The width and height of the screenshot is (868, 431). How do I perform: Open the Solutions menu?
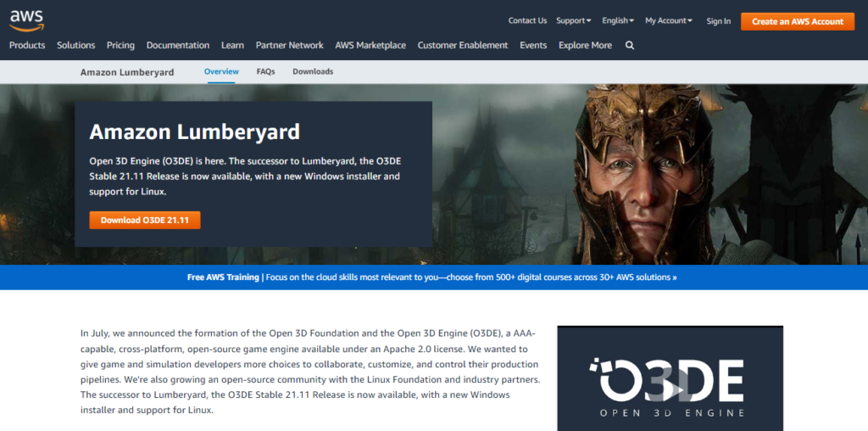pos(75,46)
